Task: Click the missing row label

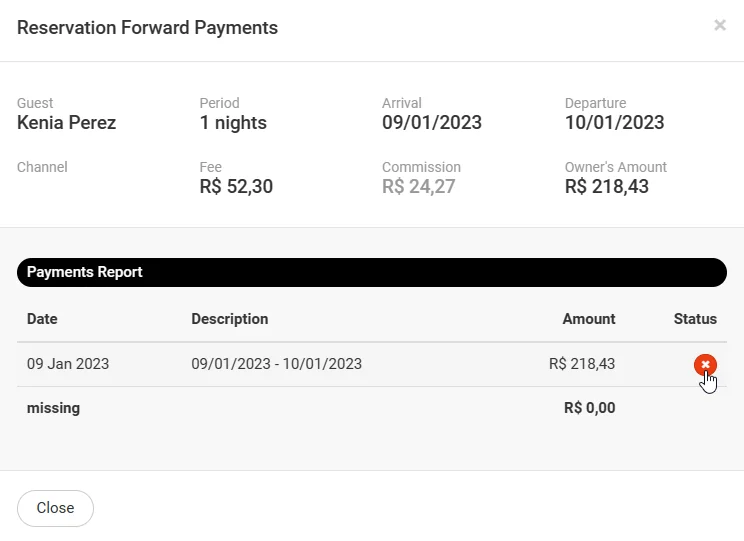Action: [x=53, y=408]
